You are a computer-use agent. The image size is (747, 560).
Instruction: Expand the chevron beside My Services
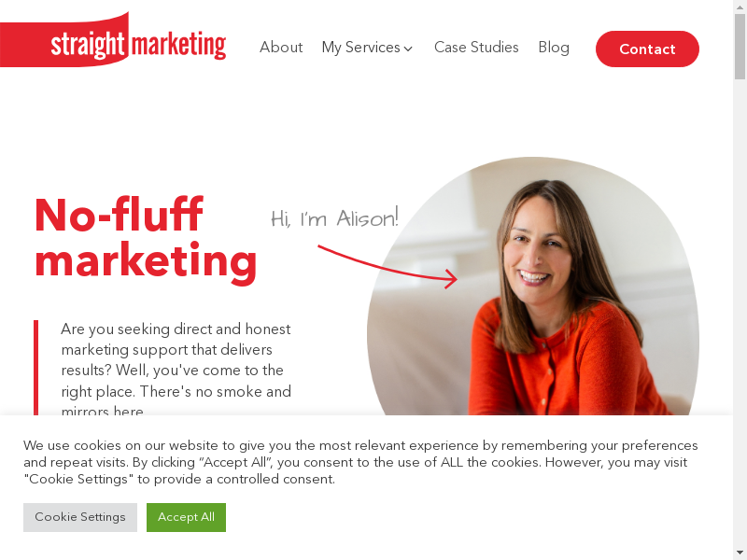[x=408, y=49]
